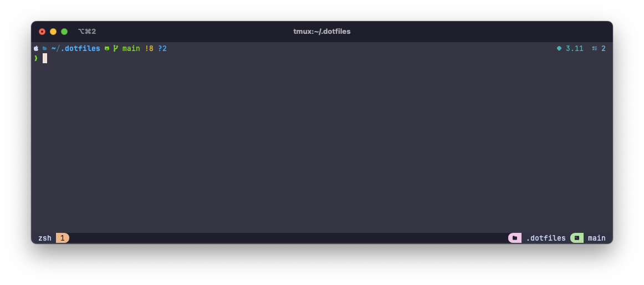Click the GitHub cat icon in prompt
Image resolution: width=644 pixels, height=285 pixels.
click(107, 48)
